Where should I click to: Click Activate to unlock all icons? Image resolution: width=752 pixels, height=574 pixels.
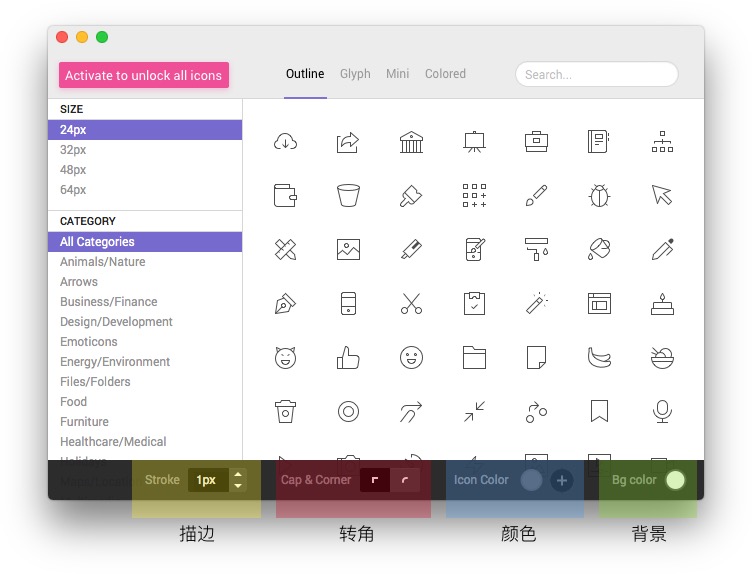(x=144, y=75)
